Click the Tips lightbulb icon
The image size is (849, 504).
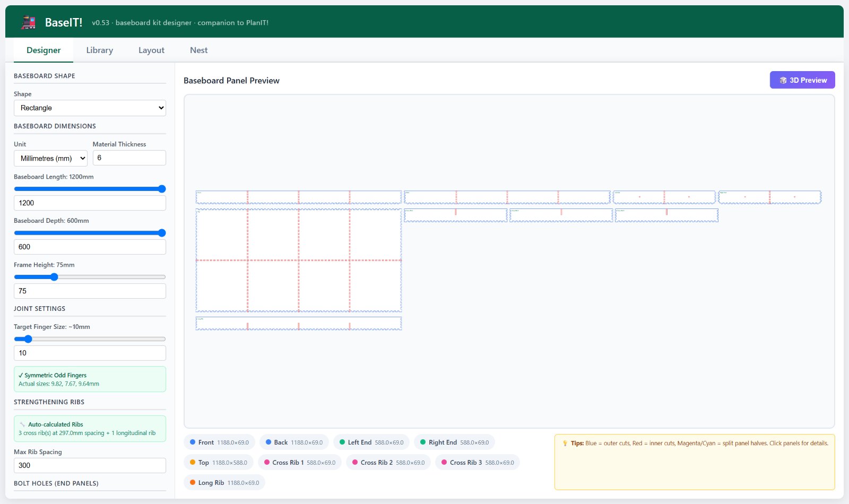coord(565,444)
